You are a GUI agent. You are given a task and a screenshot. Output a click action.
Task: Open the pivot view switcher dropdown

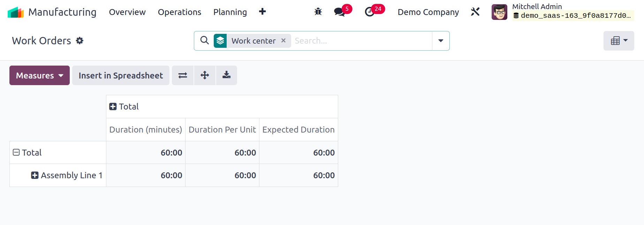click(619, 41)
